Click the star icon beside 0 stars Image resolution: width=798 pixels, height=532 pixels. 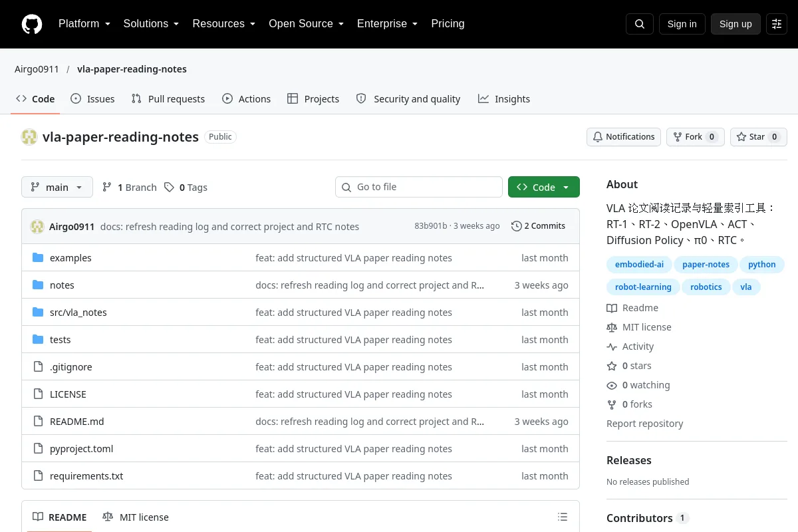pyautogui.click(x=612, y=366)
